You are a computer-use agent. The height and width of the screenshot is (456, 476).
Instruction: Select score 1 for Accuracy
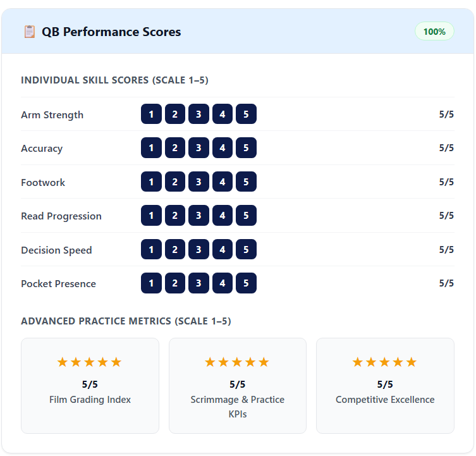[151, 148]
